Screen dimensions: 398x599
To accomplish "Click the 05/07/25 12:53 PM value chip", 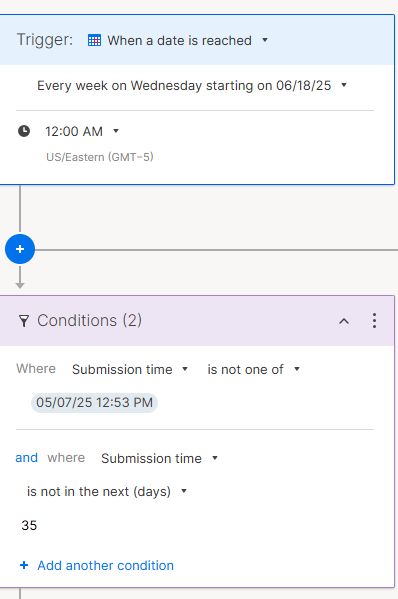I will 94,403.
